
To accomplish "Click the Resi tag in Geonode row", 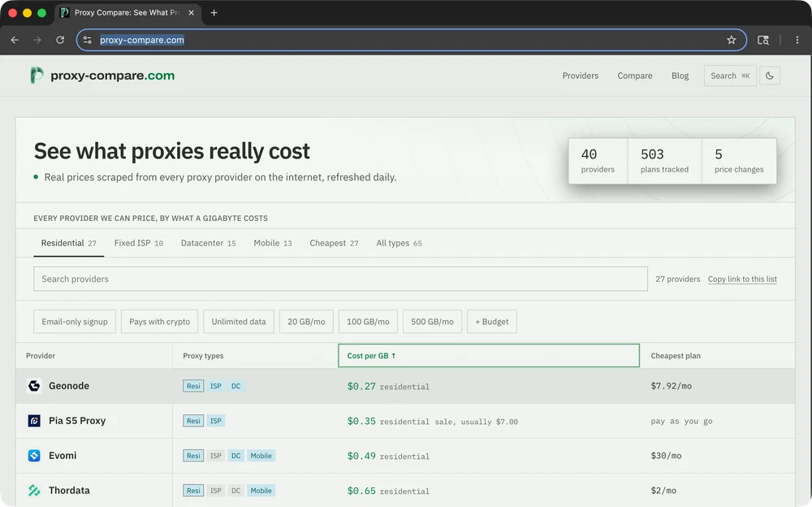I will pyautogui.click(x=193, y=386).
